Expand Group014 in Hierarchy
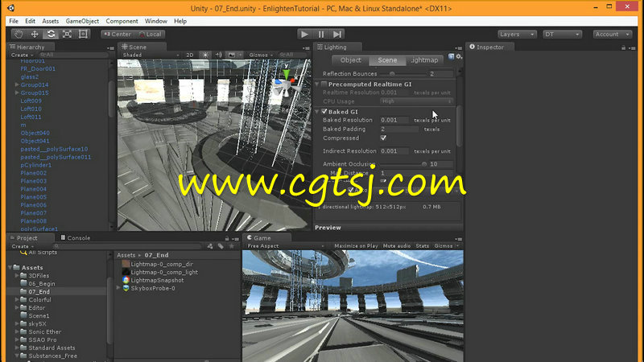The height and width of the screenshot is (362, 644). point(17,84)
